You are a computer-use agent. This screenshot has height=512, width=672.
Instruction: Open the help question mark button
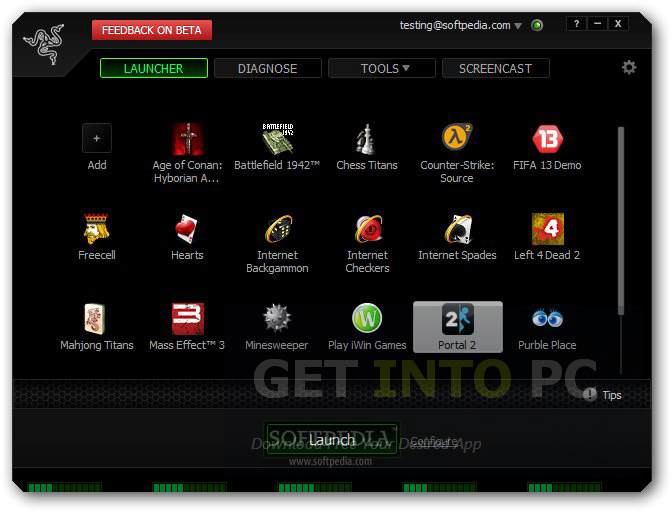pyautogui.click(x=576, y=24)
